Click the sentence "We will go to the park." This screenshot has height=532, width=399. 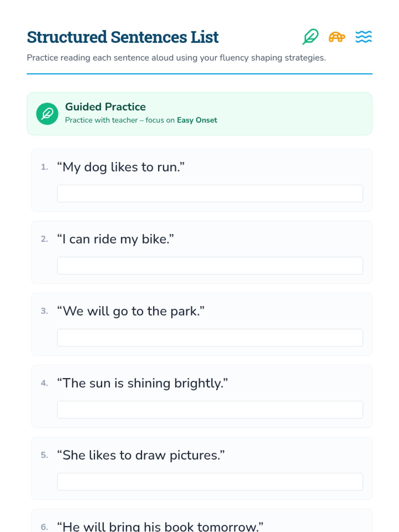point(131,311)
